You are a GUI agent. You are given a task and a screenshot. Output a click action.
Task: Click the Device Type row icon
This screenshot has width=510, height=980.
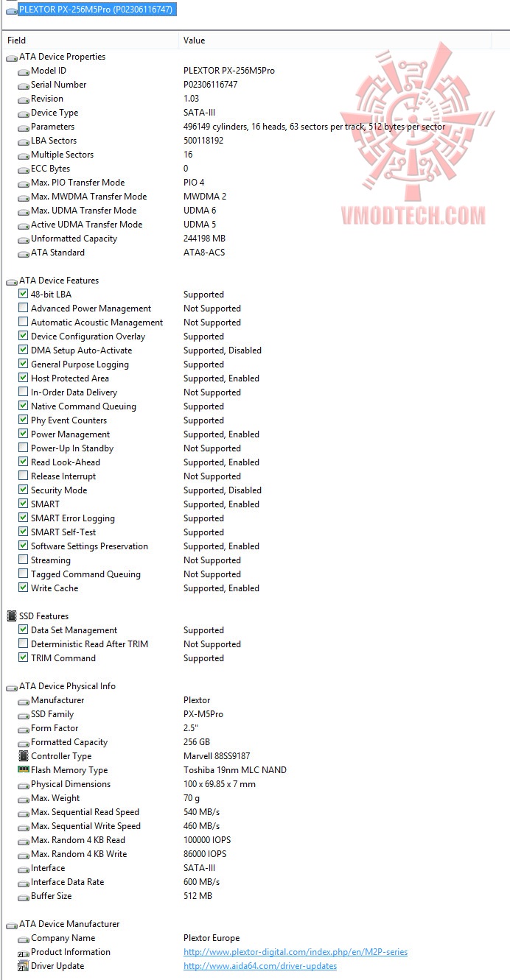pos(24,113)
